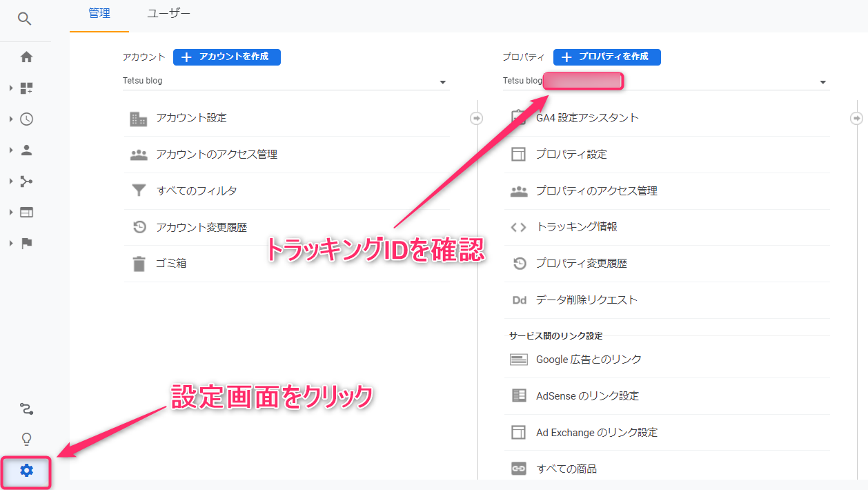Image resolution: width=868 pixels, height=490 pixels.
Task: Select the 管理 tab
Action: click(98, 13)
